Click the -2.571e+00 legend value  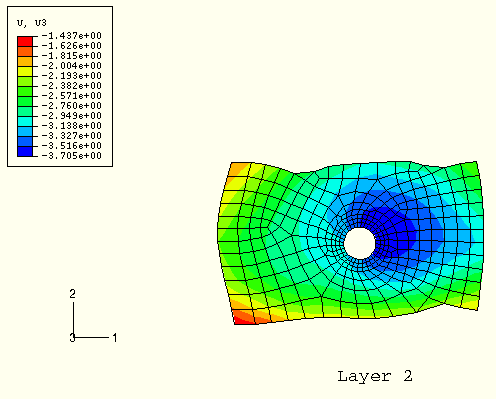[71, 96]
